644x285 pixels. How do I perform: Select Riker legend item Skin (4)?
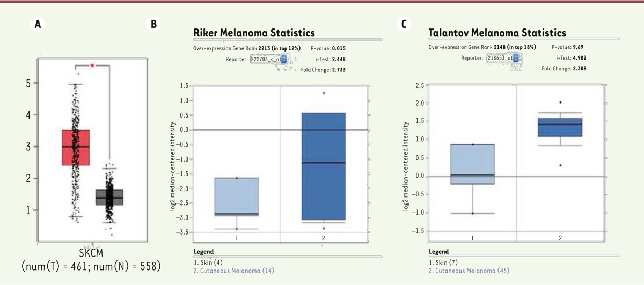coord(206,262)
